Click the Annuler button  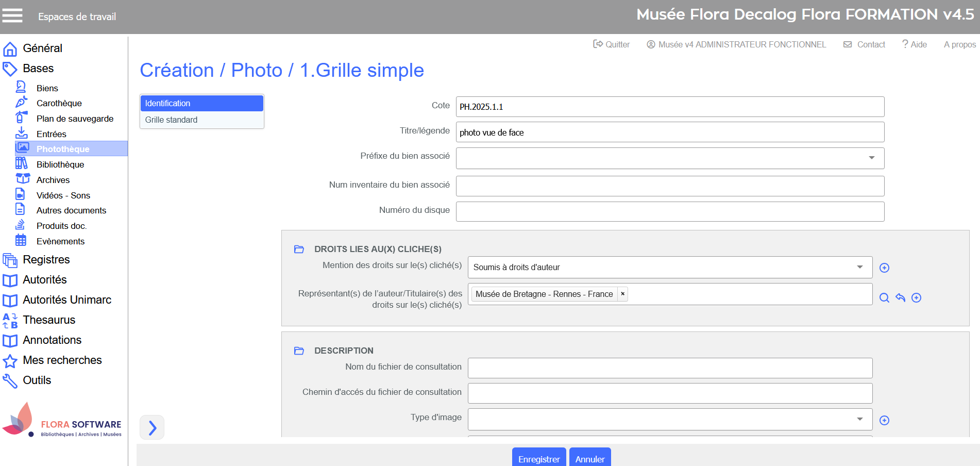pos(590,458)
